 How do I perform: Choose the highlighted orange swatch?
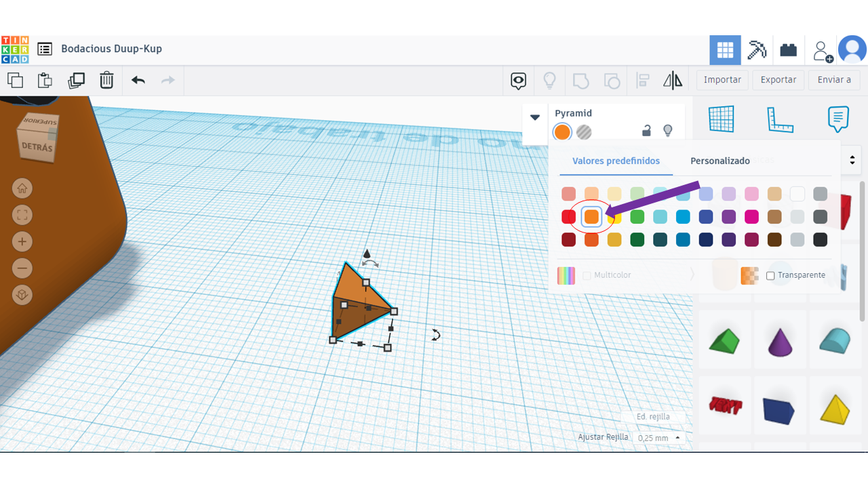click(x=592, y=217)
